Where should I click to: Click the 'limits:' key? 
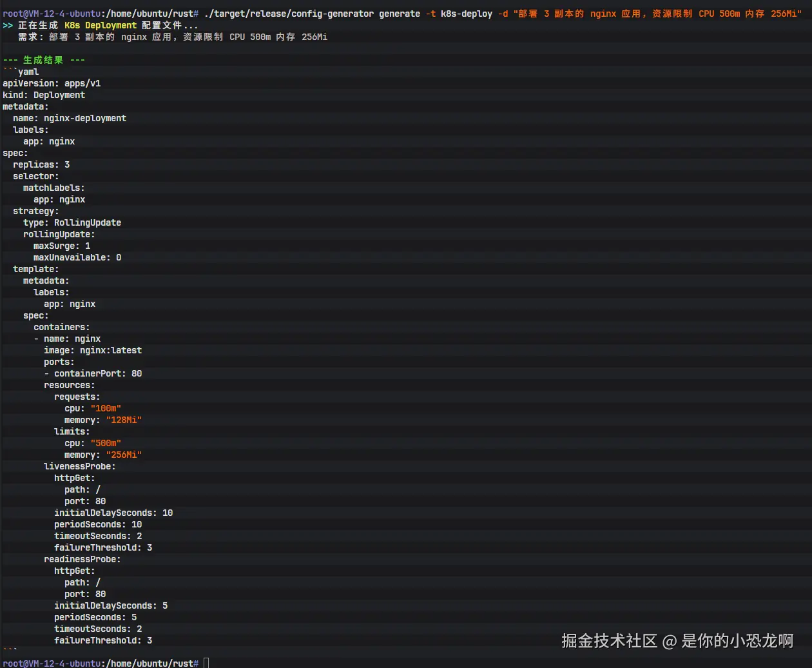click(72, 431)
